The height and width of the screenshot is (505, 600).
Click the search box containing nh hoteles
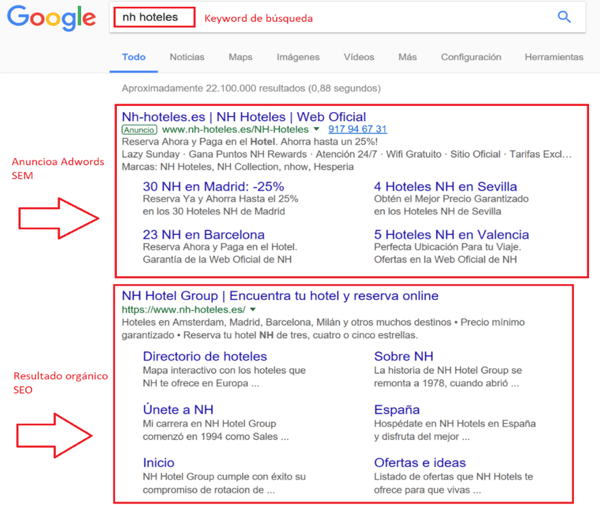[x=330, y=17]
